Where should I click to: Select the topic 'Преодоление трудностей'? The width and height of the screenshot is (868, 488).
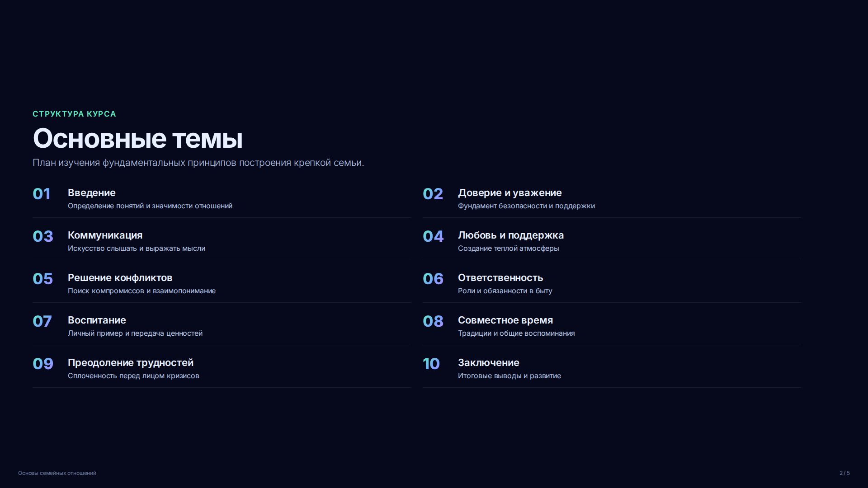pyautogui.click(x=131, y=363)
